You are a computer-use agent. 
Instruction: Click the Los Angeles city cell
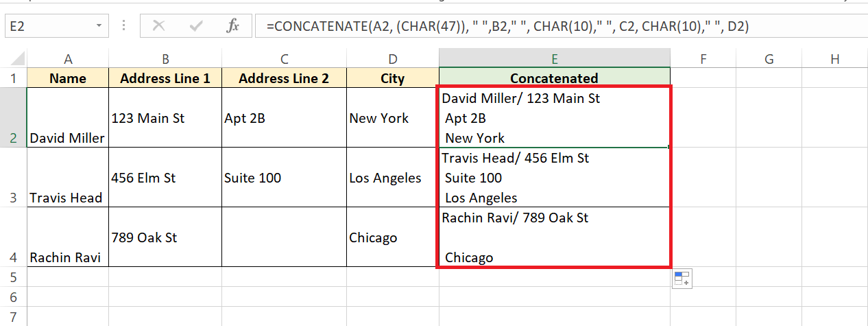tap(393, 177)
